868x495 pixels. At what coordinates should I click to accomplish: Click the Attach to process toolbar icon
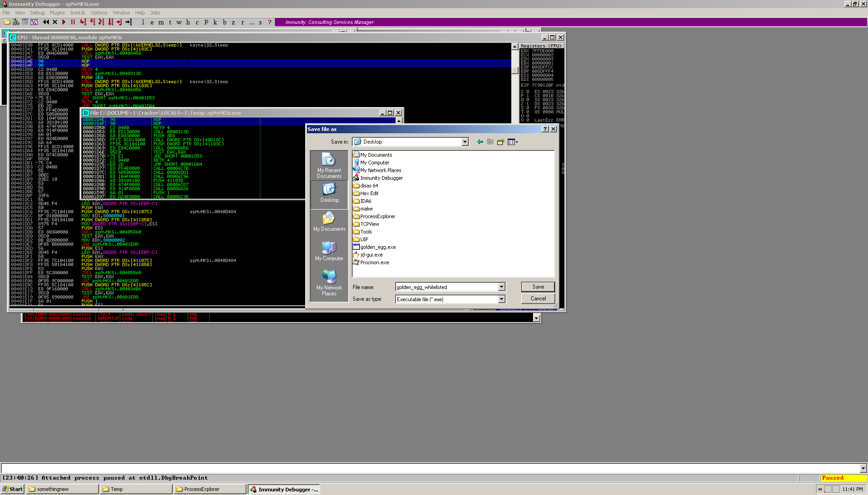pyautogui.click(x=16, y=22)
